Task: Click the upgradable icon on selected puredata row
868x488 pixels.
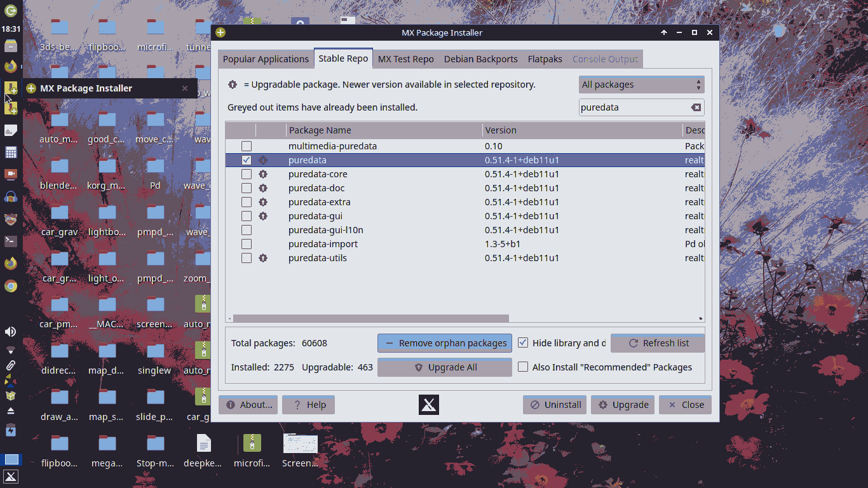Action: click(263, 160)
